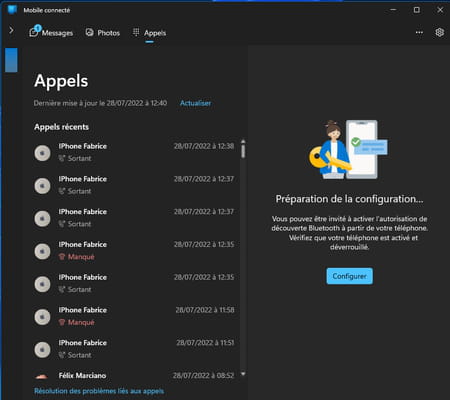Viewport: 450px width, 400px height.
Task: Open the Félix Marciano call entry
Action: (134, 376)
